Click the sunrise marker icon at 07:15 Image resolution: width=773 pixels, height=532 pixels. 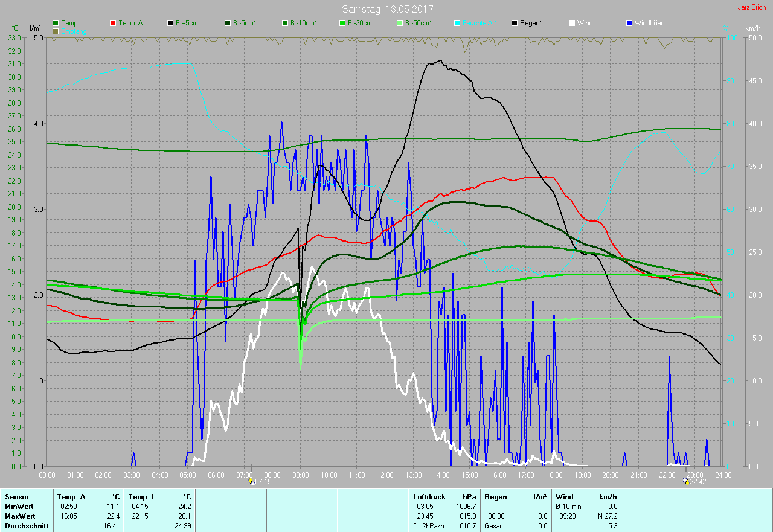[x=251, y=481]
